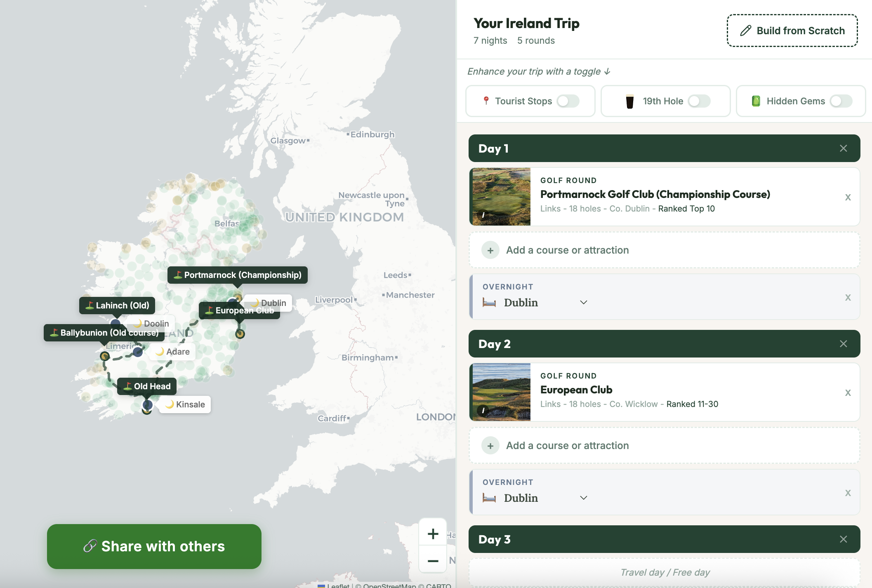Select the Lahinch (Old) map label
This screenshot has height=588, width=872.
coord(117,306)
